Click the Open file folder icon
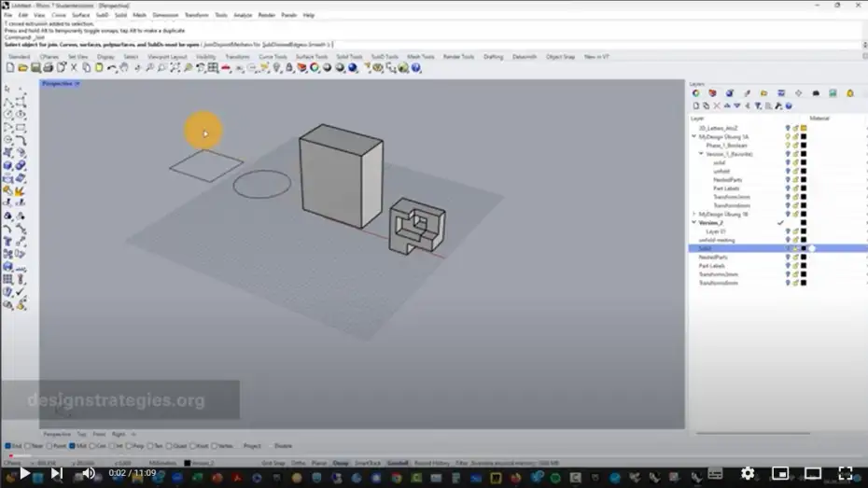The image size is (868, 488). tap(22, 67)
